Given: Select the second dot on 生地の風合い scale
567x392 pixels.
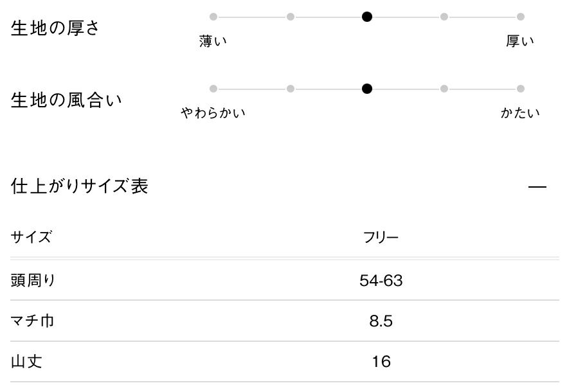Looking at the screenshot, I should (x=291, y=89).
